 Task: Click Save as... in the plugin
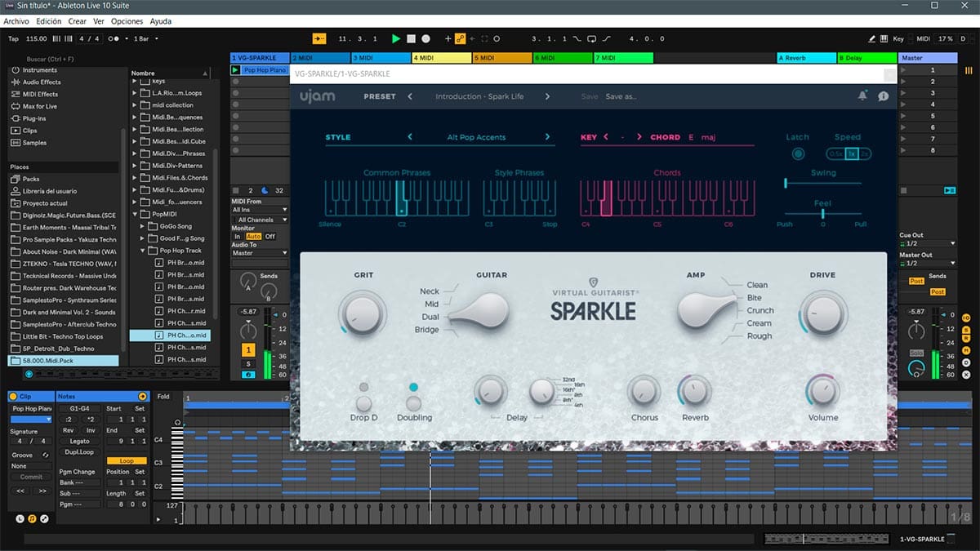621,96
